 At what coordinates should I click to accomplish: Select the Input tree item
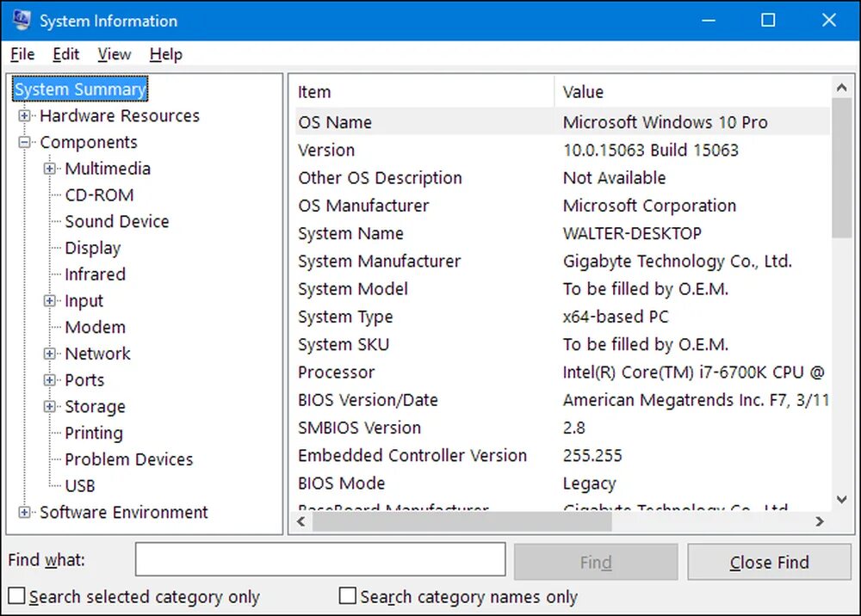coord(84,300)
